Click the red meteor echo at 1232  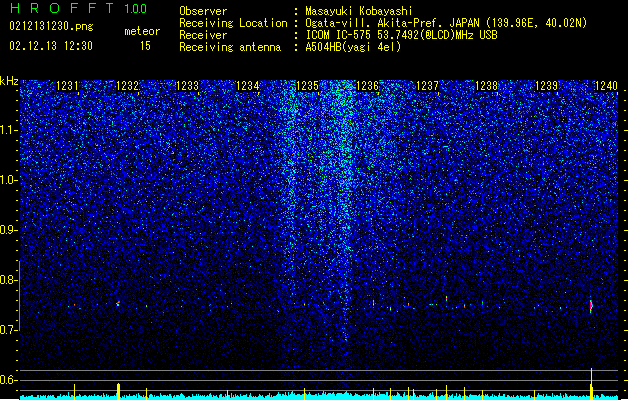coord(118,303)
